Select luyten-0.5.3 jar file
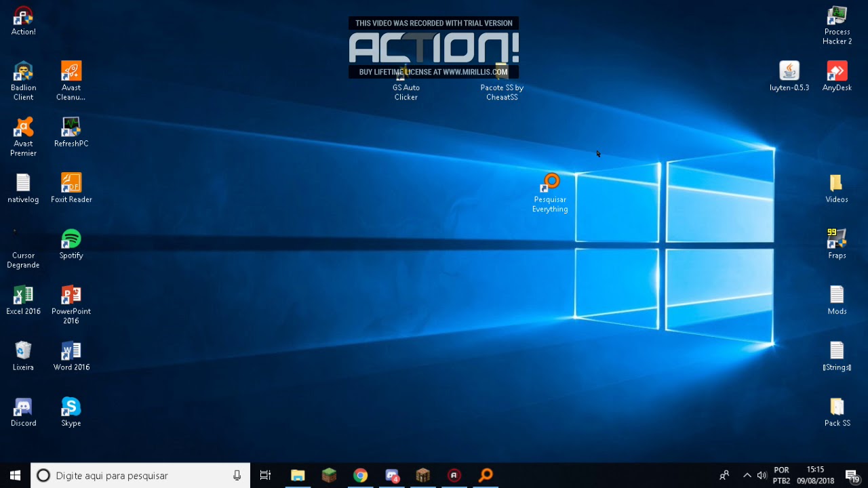Image resolution: width=868 pixels, height=488 pixels. (789, 76)
